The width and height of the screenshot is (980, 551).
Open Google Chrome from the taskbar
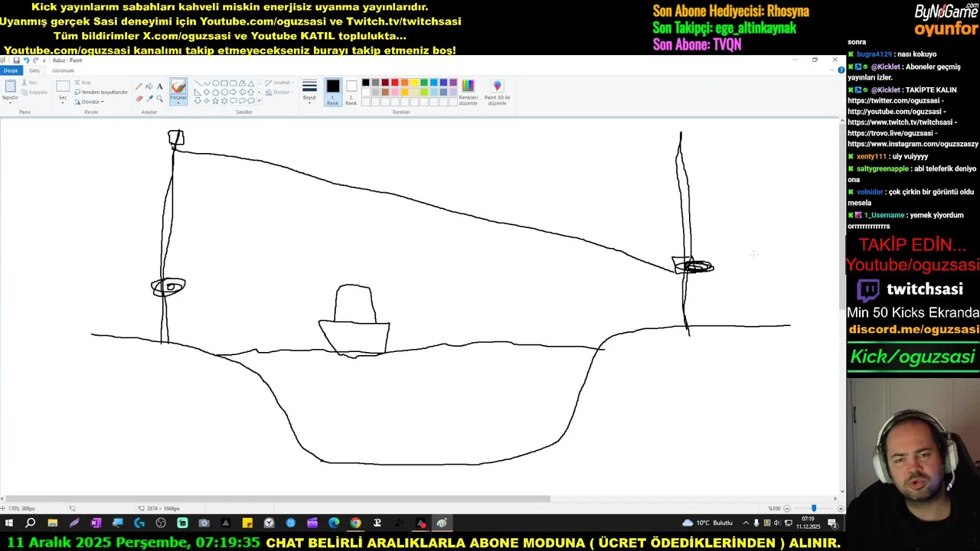(355, 523)
